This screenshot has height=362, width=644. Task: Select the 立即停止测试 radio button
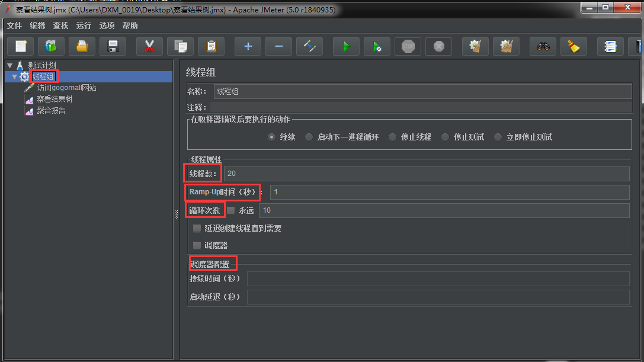coord(498,137)
